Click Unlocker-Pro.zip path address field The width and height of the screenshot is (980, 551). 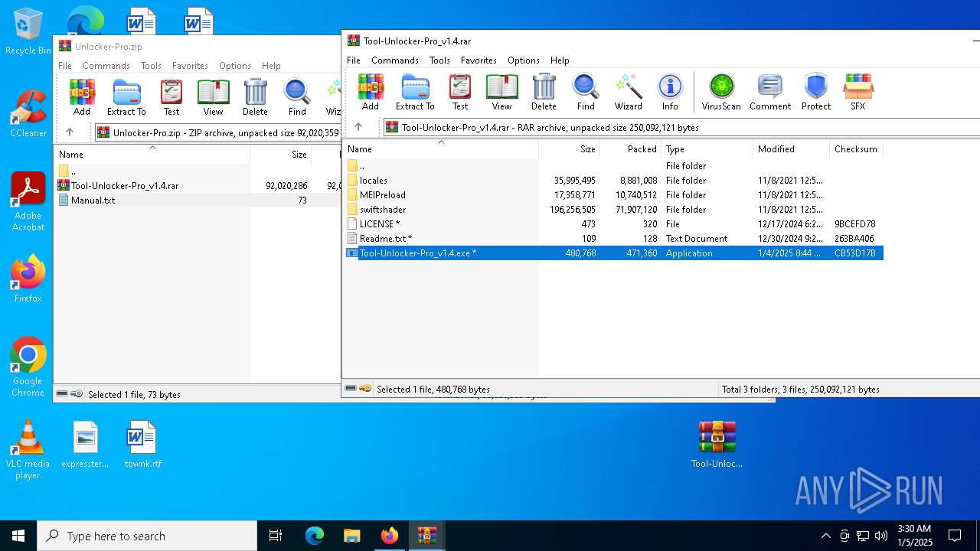[x=218, y=133]
